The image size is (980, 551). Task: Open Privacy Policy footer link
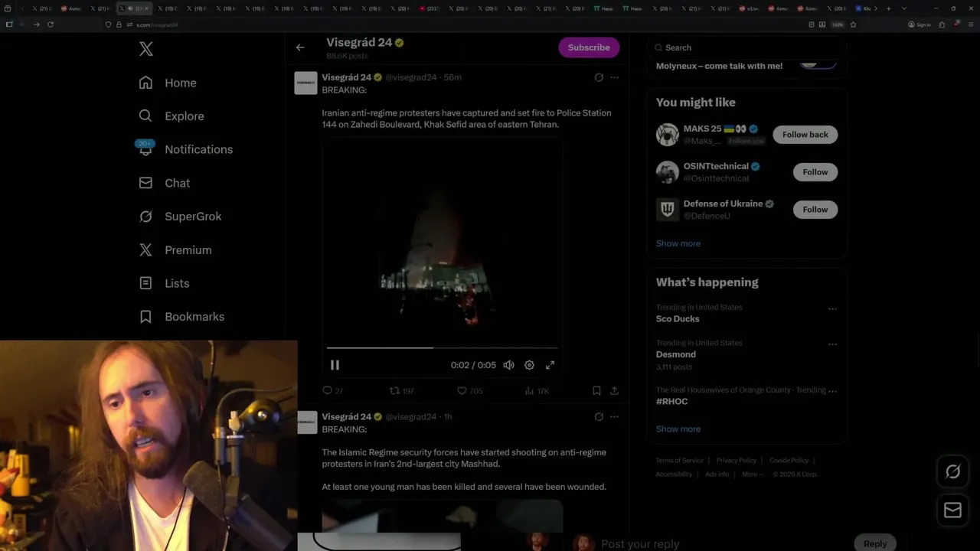[737, 461]
